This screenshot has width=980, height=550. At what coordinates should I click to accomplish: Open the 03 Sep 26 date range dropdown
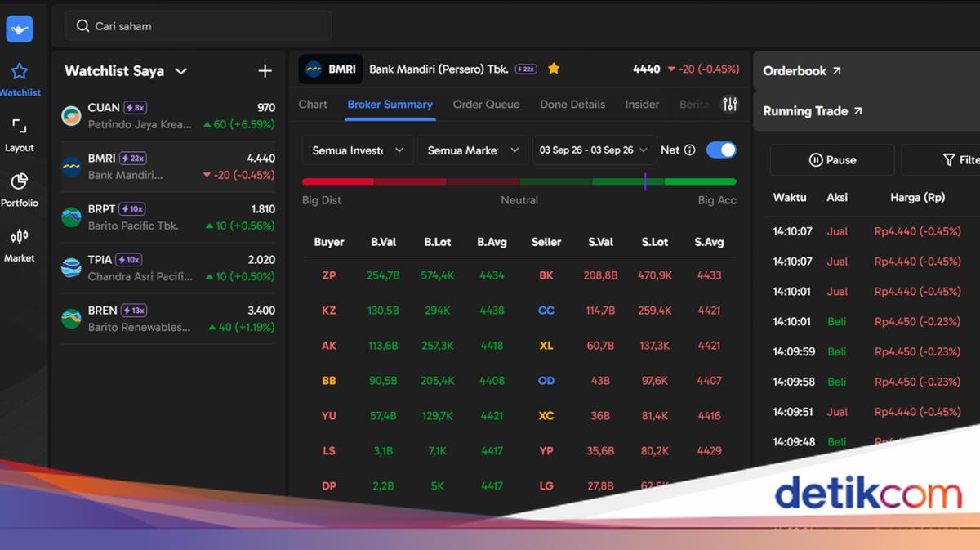(595, 150)
